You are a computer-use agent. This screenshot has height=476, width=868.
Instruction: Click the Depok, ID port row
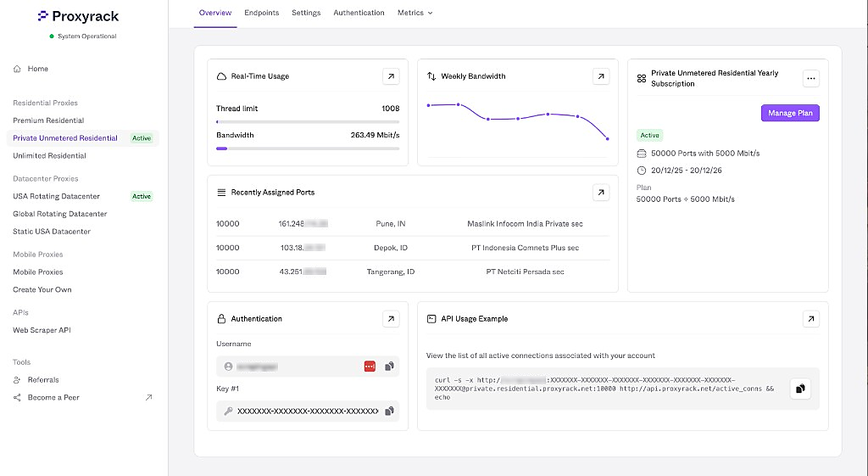click(413, 248)
